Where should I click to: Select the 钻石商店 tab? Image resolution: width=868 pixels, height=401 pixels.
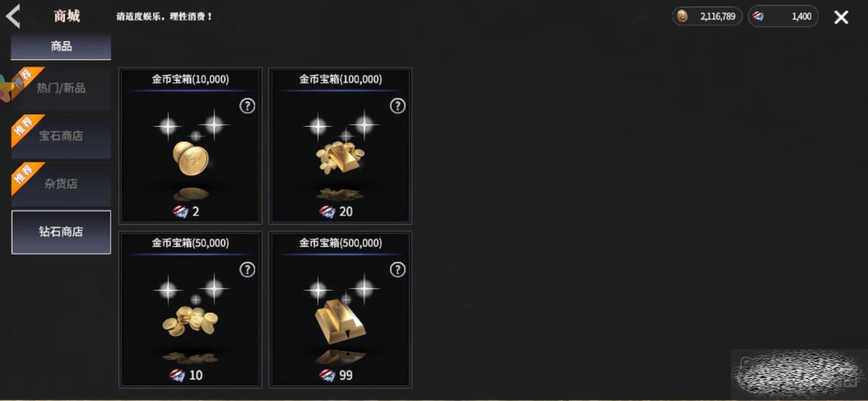tap(61, 232)
